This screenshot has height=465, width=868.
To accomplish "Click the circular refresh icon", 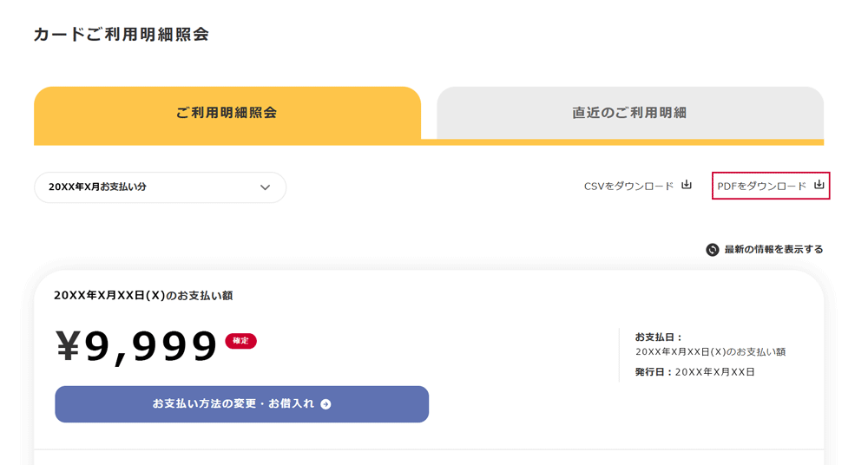I will click(x=713, y=250).
